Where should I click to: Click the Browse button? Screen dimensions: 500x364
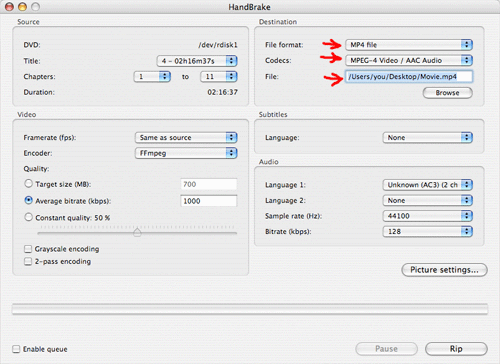447,93
